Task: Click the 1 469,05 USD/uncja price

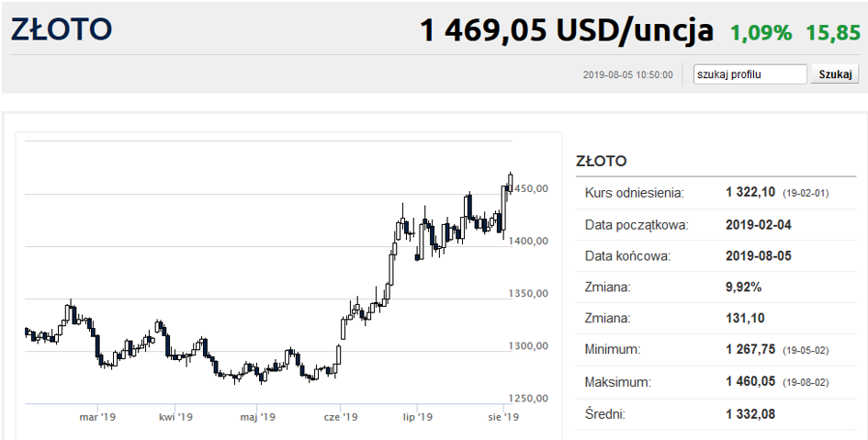Action: tap(566, 30)
